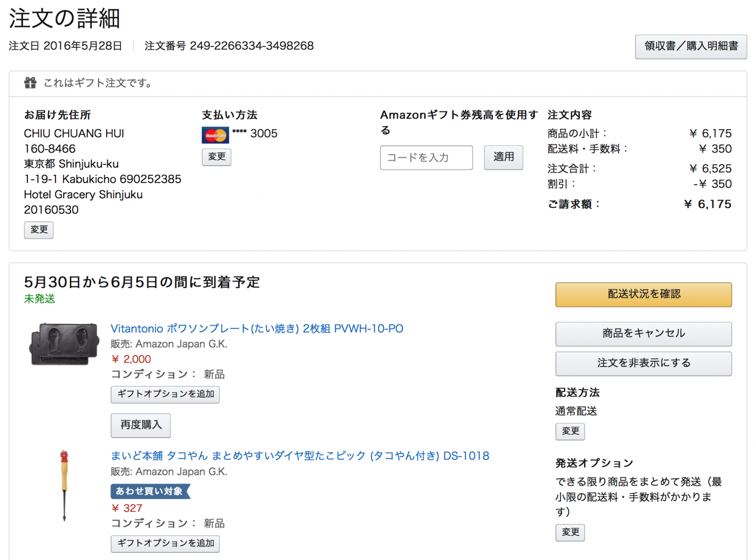This screenshot has height=560, width=756.
Task: Click 配送状況を確認 tracking button
Action: pos(644,295)
